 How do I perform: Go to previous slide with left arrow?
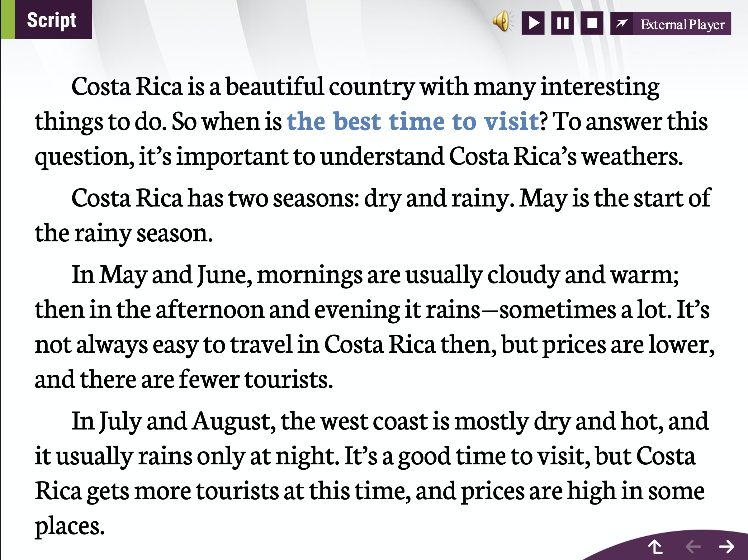[x=693, y=547]
